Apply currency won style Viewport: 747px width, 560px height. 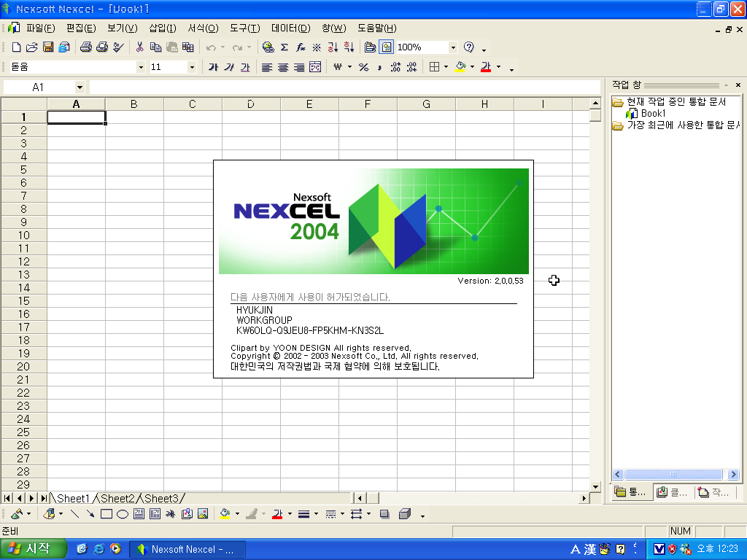[338, 67]
